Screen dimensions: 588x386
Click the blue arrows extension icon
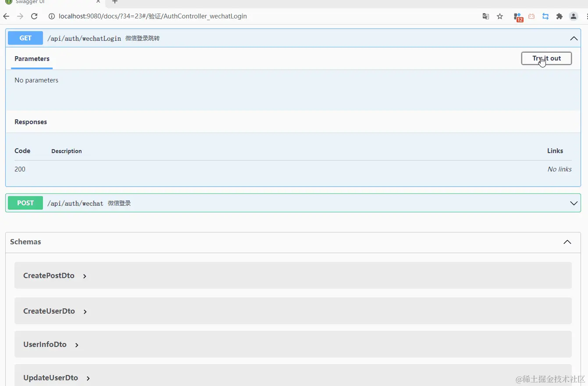coord(545,16)
